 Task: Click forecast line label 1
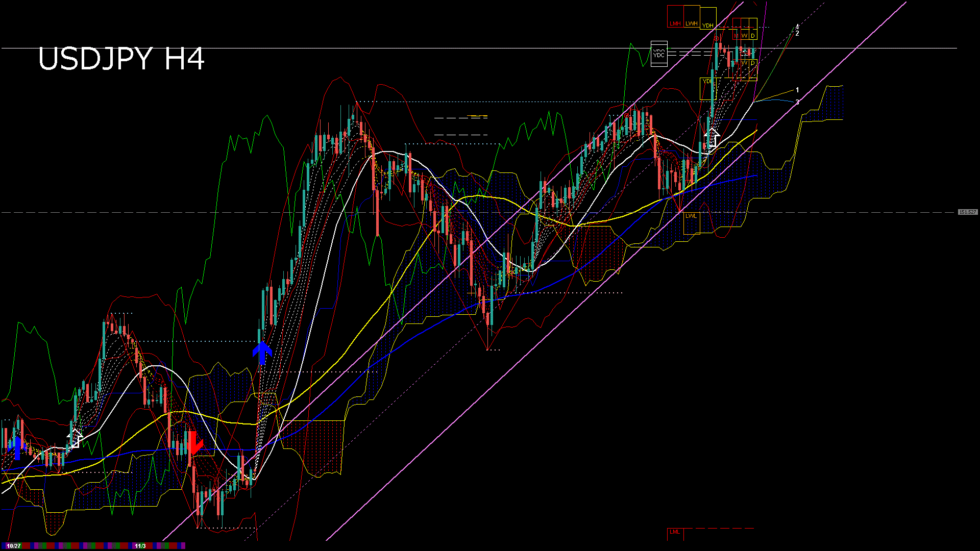pos(797,90)
